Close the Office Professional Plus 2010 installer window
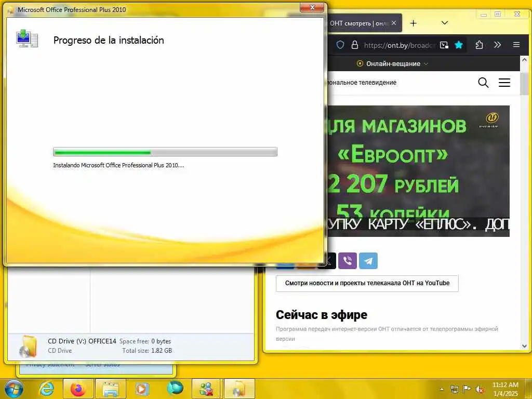532x399 pixels. pyautogui.click(x=312, y=7)
